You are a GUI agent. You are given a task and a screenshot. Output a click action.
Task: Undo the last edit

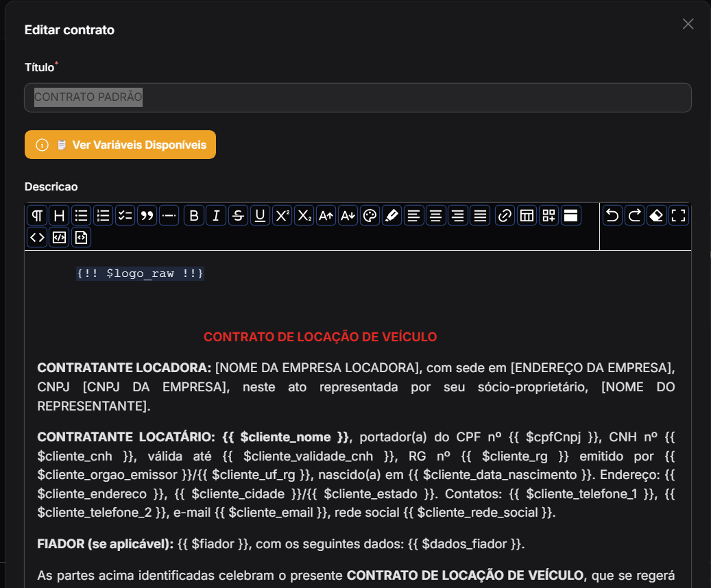tap(612, 215)
